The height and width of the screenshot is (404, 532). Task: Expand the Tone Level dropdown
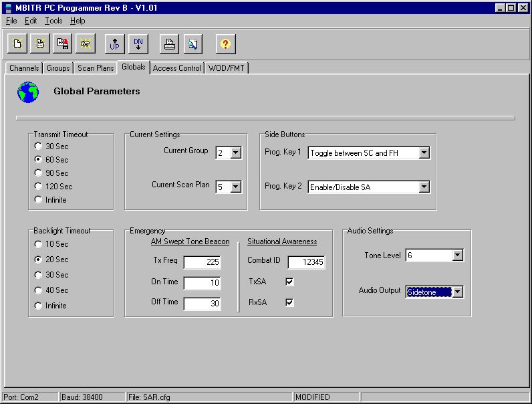click(457, 256)
